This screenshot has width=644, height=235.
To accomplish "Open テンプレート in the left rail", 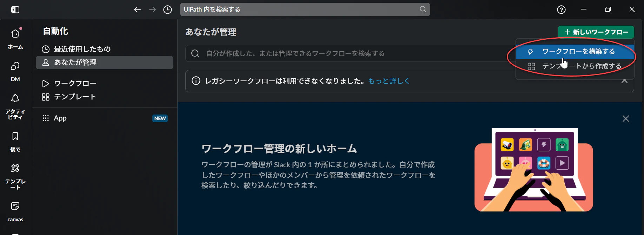I will click(x=15, y=176).
